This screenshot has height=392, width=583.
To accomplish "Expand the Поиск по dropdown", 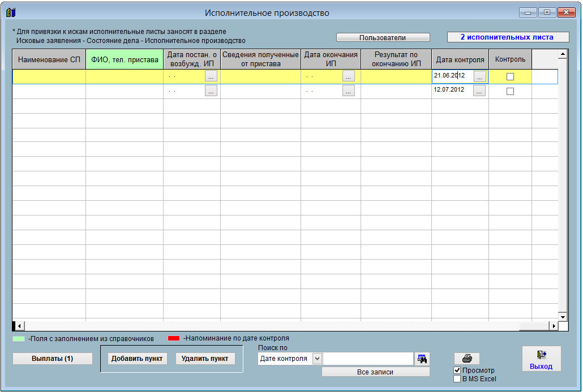I will 316,359.
